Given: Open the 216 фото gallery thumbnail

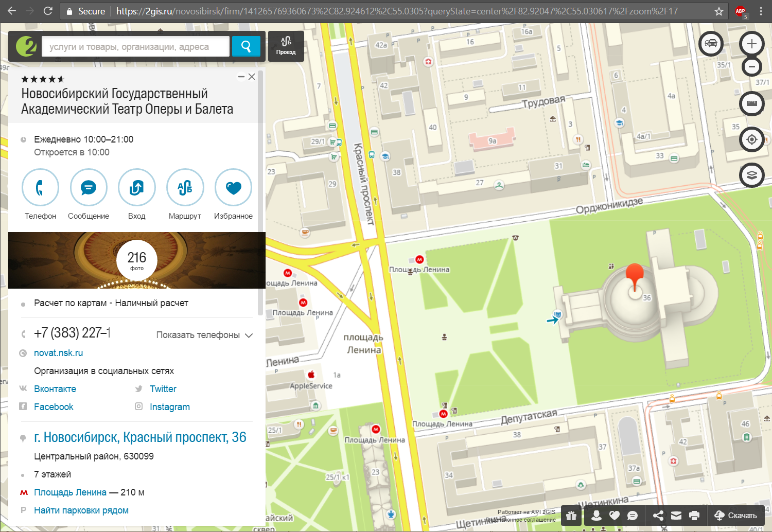Looking at the screenshot, I should coord(137,260).
